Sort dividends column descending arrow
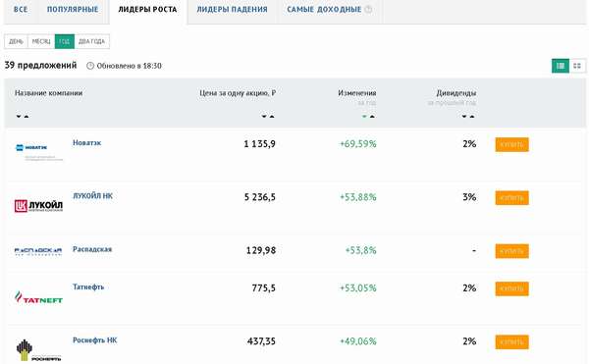Viewport: 589px width, 364px height. [x=464, y=117]
